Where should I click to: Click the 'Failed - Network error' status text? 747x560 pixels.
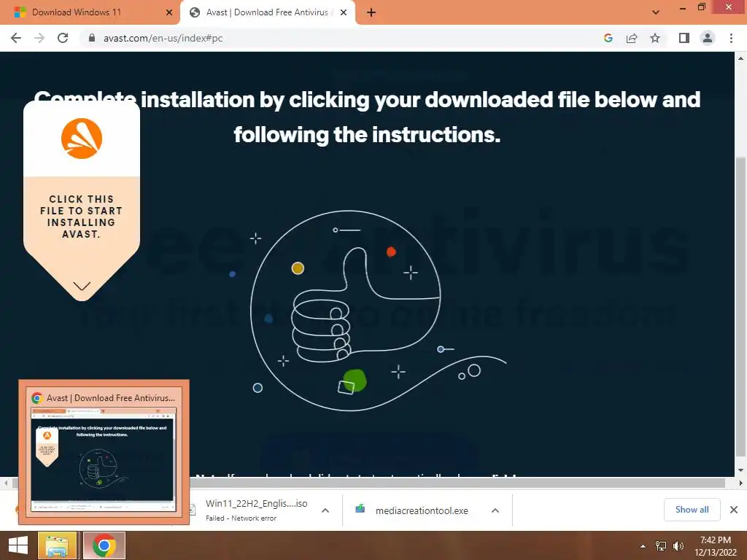(241, 518)
